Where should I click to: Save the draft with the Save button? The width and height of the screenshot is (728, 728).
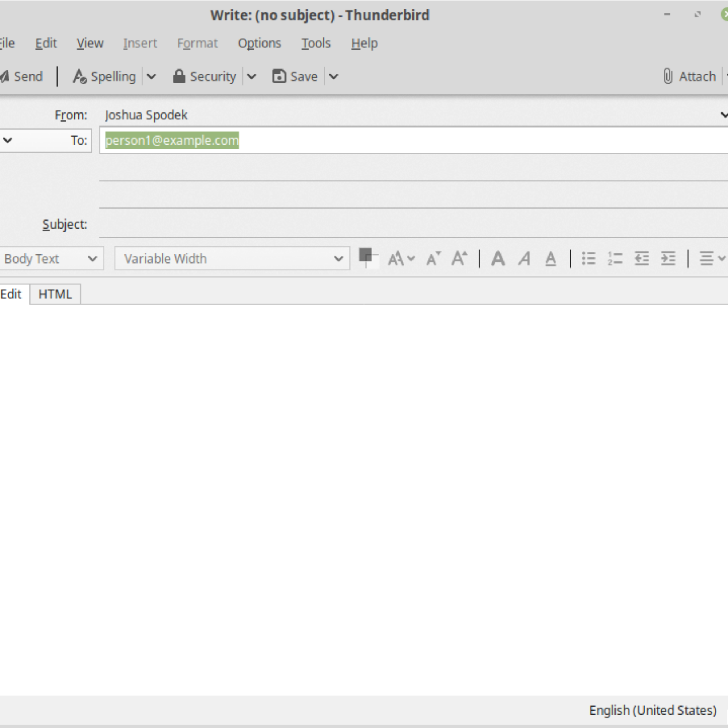(x=296, y=76)
